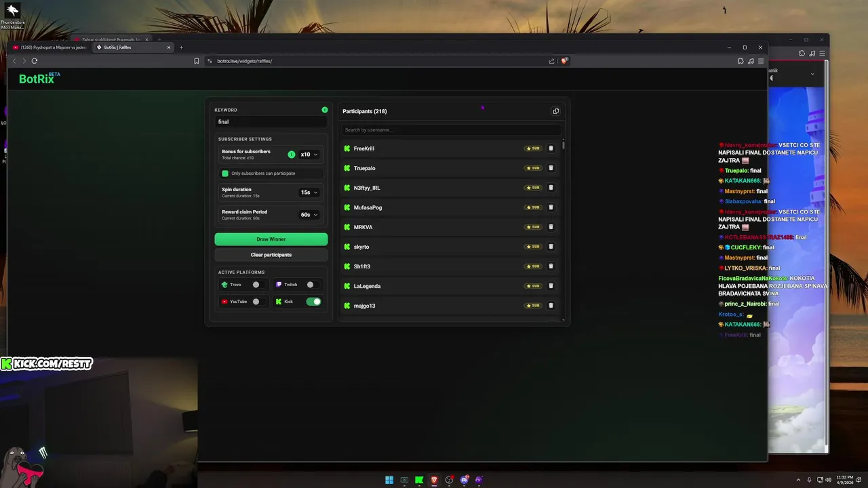Click the Draw Winner button
Image resolution: width=868 pixels, height=488 pixels.
pos(271,239)
